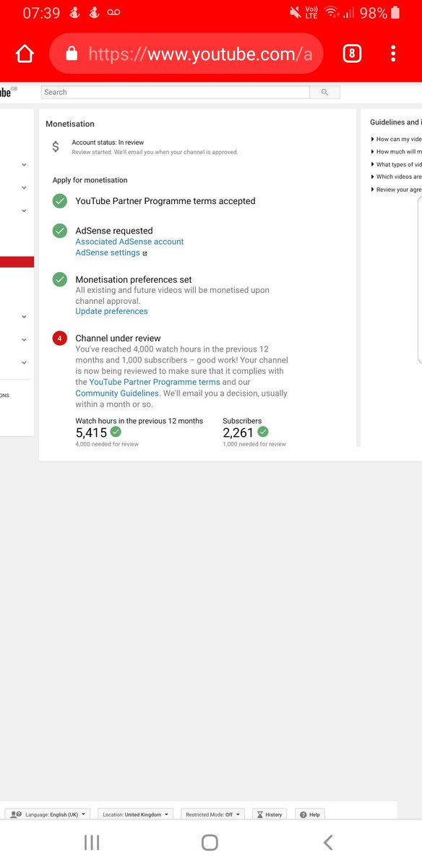Open the tab switcher showing 8 tabs
Screen dimensions: 422x868
point(352,54)
